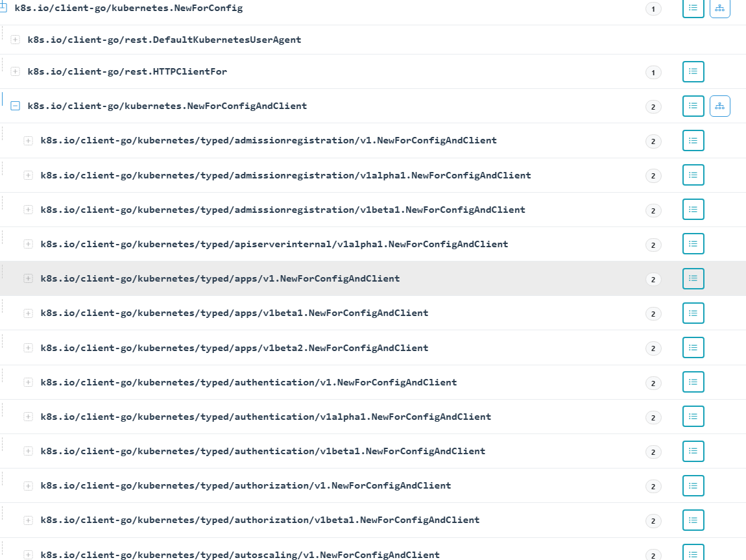Click list icon for authorization/v1.NewForConfigAndClient row

point(693,485)
